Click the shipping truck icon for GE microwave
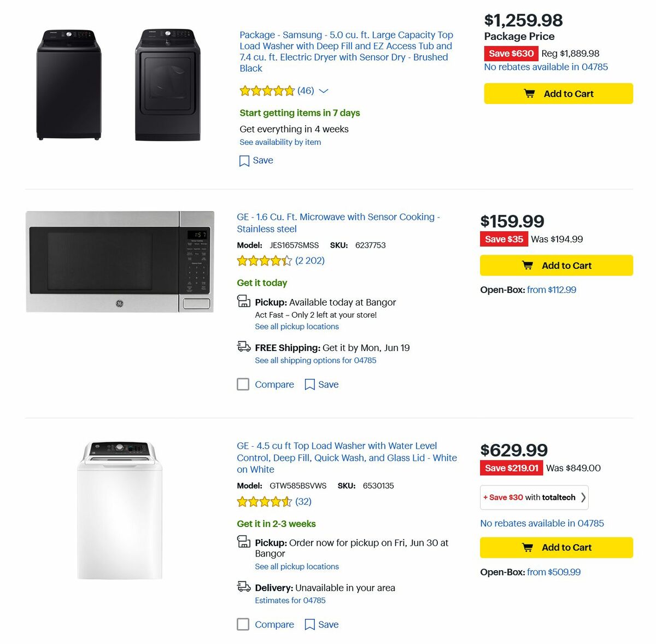The width and height of the screenshot is (656, 644). [x=243, y=347]
